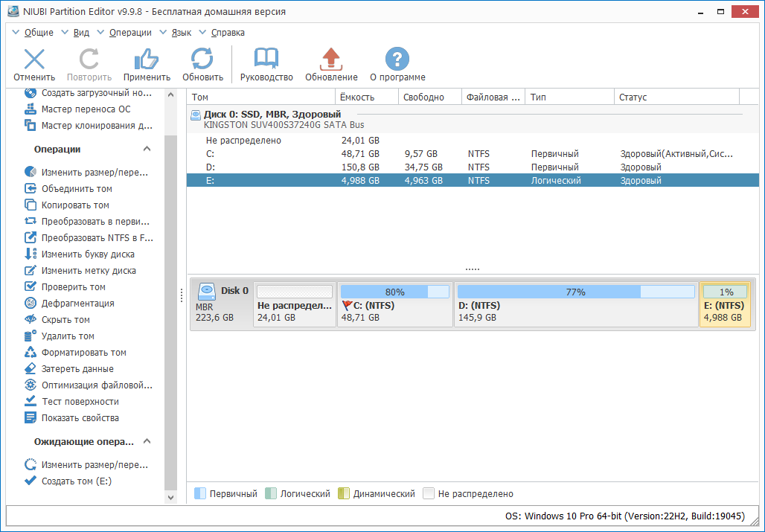Collapse the Ожидающие операции section

147,442
